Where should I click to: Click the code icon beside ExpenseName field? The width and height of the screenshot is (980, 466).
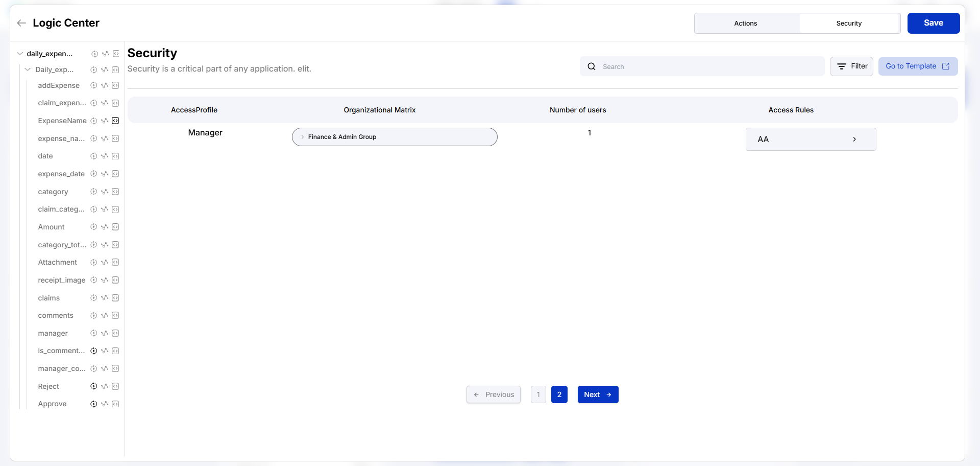click(116, 121)
